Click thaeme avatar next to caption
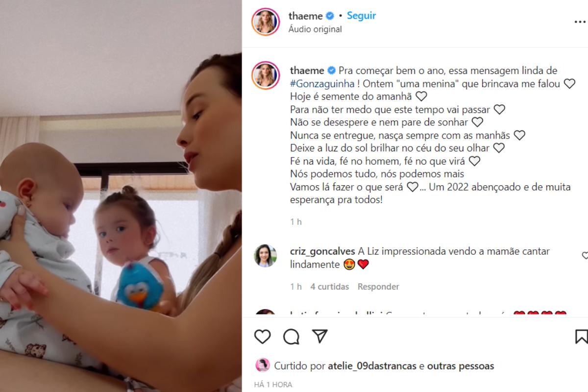This screenshot has width=588, height=392. pyautogui.click(x=265, y=75)
